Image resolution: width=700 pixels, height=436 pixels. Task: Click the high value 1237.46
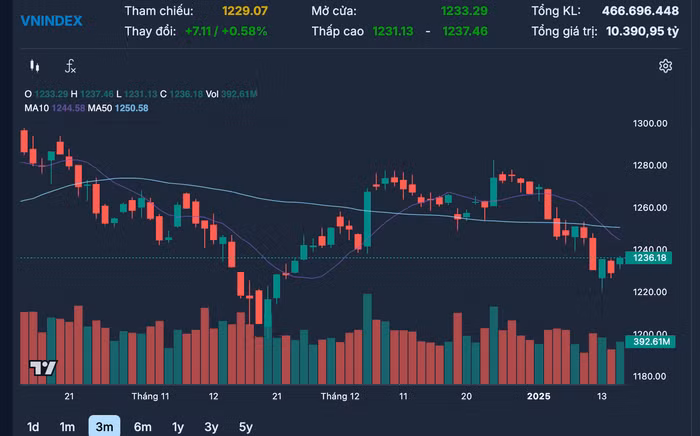tap(465, 31)
